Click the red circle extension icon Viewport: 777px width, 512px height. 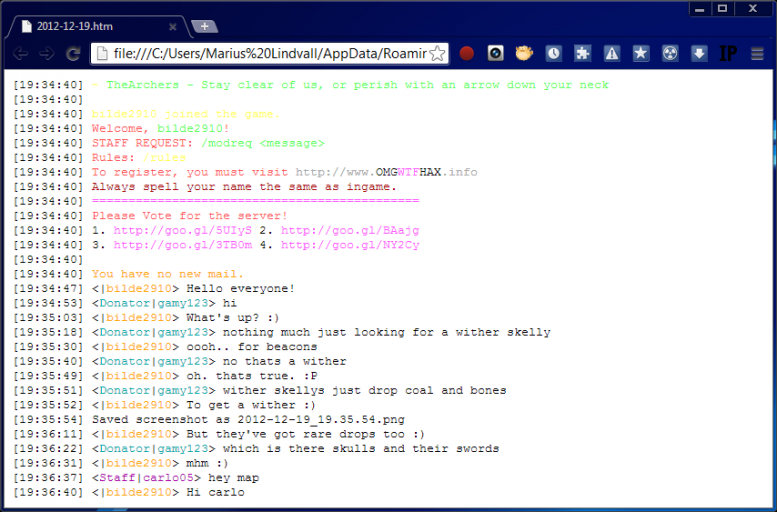[x=466, y=53]
